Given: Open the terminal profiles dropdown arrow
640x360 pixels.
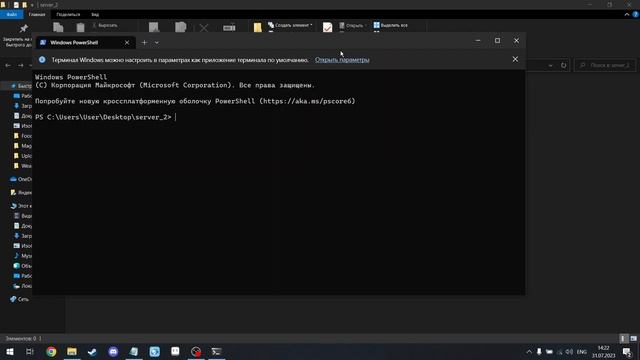Looking at the screenshot, I should [x=157, y=42].
